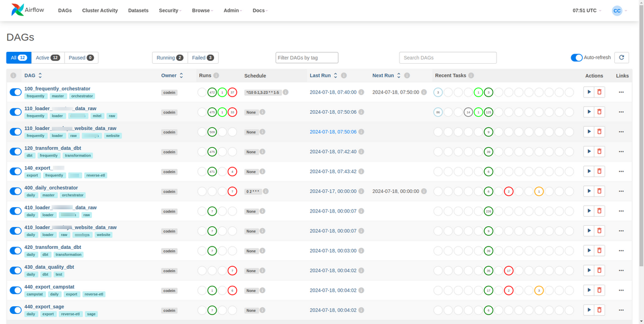Delete the 440_export_campstat DAG
Viewport: 644px width, 324px height.
[599, 291]
